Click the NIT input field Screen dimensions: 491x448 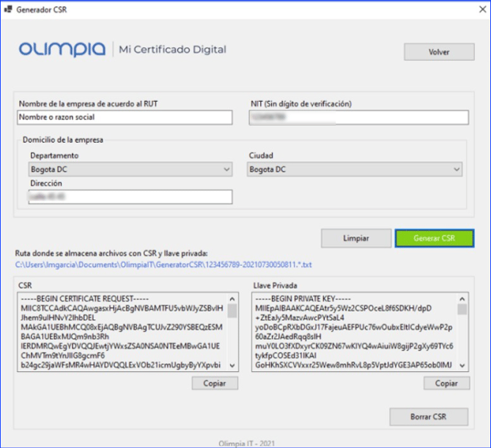click(x=358, y=117)
